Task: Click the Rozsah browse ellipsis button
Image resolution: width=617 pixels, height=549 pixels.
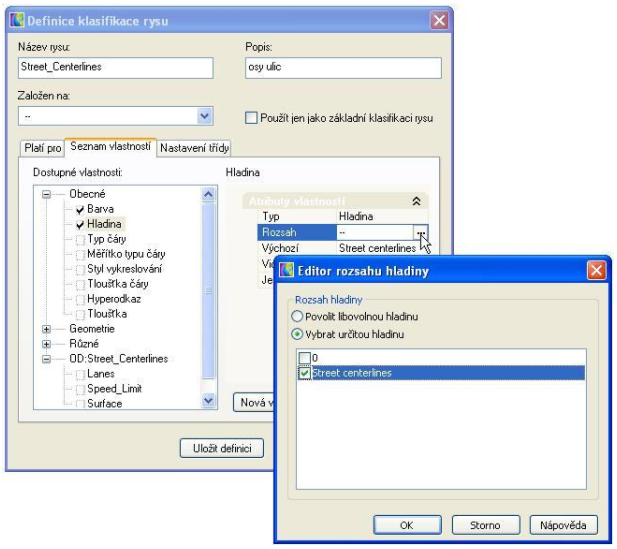Action: pos(422,232)
